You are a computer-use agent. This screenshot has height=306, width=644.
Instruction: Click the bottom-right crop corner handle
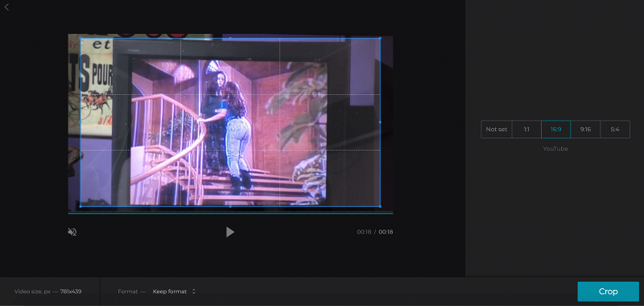pos(380,206)
